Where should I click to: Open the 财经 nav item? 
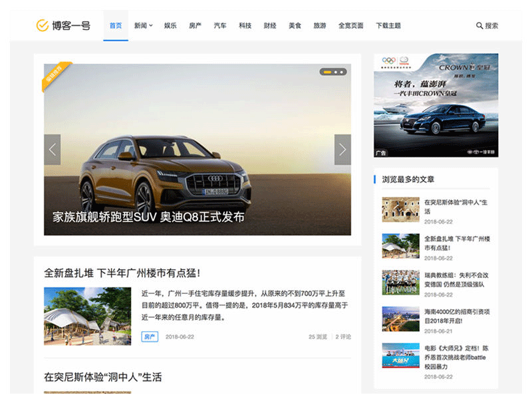[270, 25]
